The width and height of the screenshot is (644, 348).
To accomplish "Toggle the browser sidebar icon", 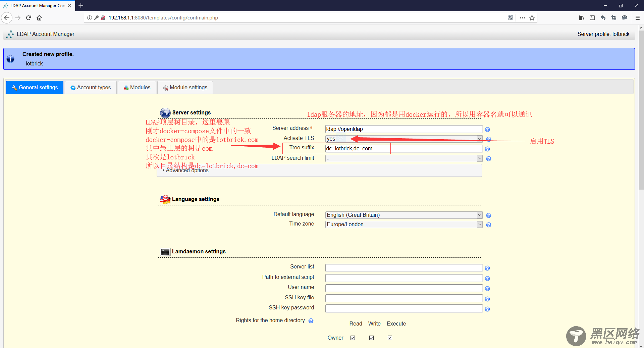I will pyautogui.click(x=592, y=18).
